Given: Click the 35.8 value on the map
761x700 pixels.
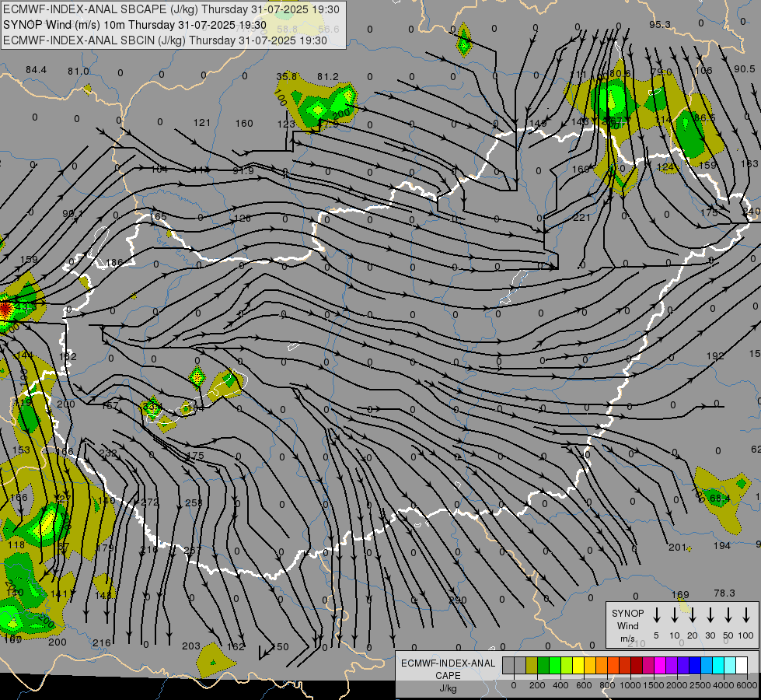Looking at the screenshot, I should click(x=286, y=76).
